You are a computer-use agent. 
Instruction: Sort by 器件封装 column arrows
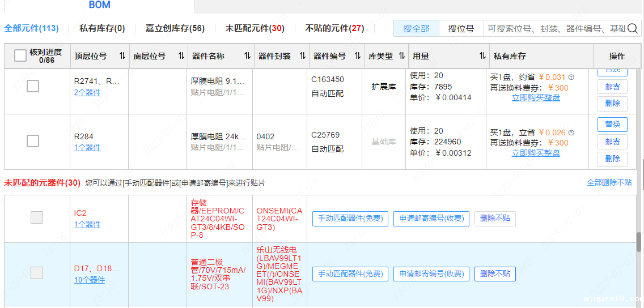pyautogui.click(x=302, y=56)
